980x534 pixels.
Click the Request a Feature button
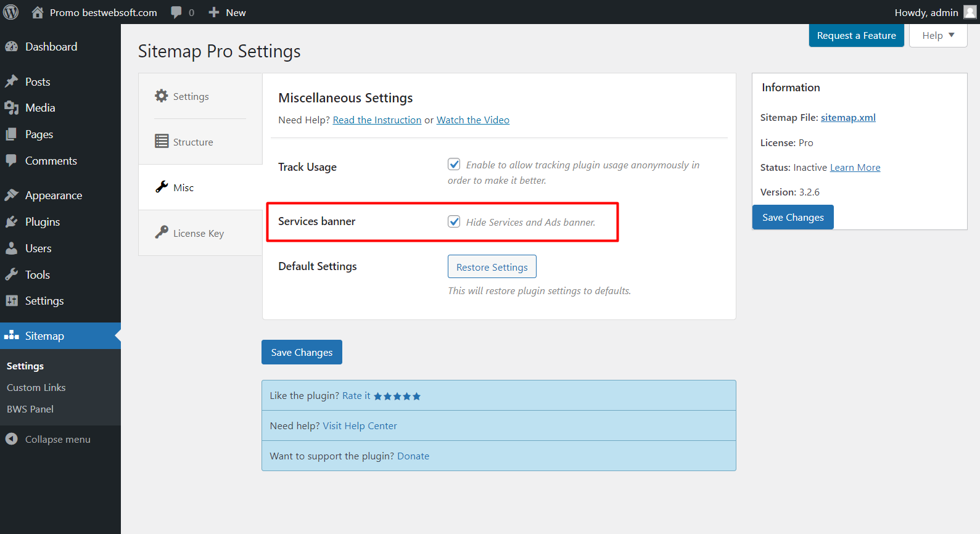[856, 36]
